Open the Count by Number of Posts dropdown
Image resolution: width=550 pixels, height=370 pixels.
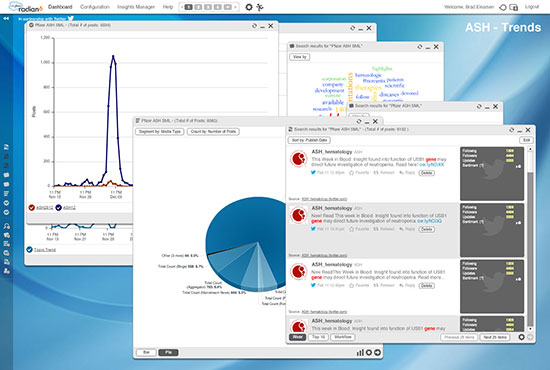click(x=213, y=132)
